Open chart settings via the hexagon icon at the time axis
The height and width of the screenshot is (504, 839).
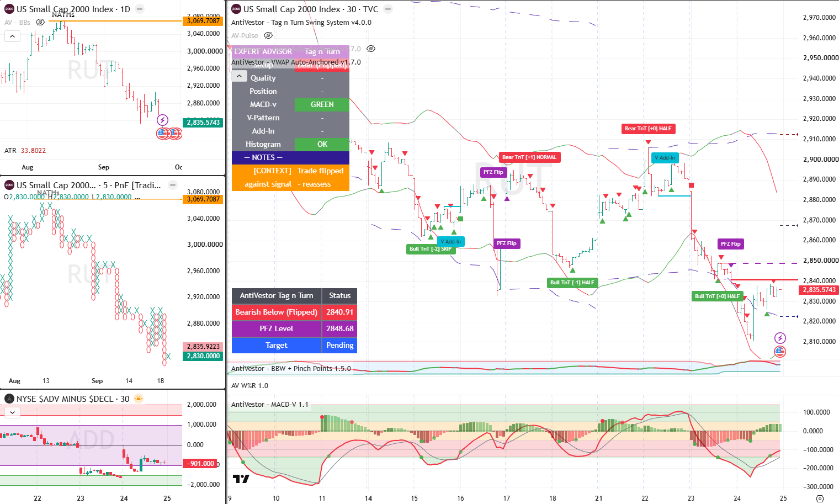(820, 498)
